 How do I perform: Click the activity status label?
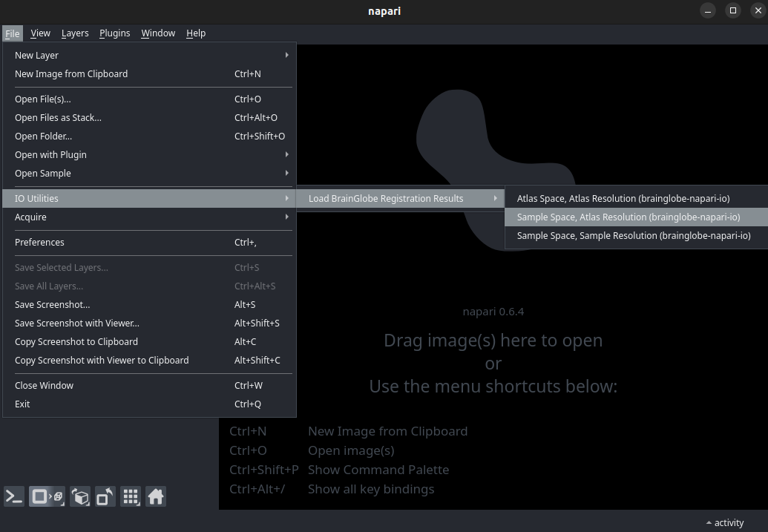pyautogui.click(x=729, y=522)
